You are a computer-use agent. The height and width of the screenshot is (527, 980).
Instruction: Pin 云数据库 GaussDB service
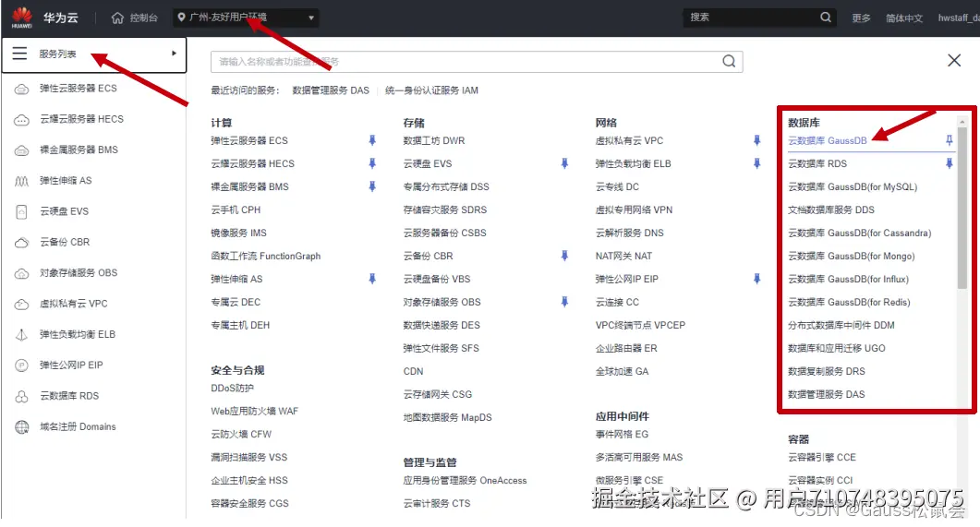[x=949, y=140]
